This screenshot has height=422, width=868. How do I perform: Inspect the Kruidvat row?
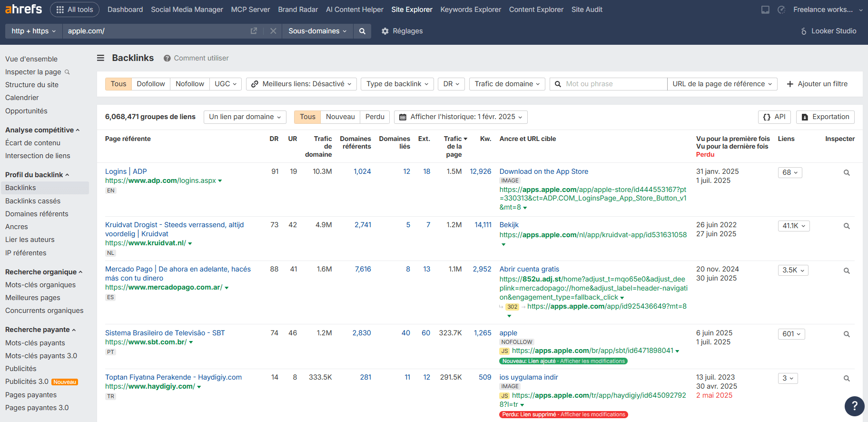click(x=847, y=226)
